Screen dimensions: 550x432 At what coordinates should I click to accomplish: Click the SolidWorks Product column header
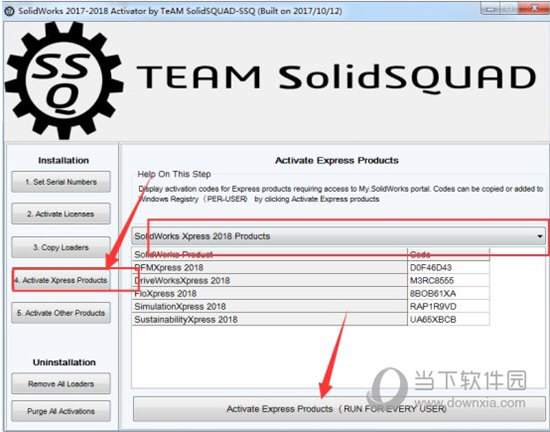(x=270, y=254)
